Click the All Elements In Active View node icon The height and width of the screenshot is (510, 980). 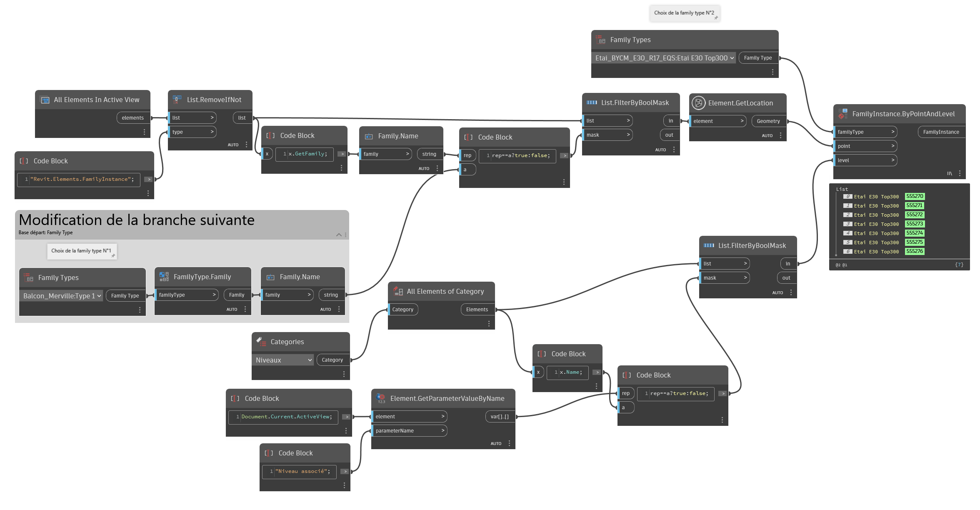[x=44, y=100]
